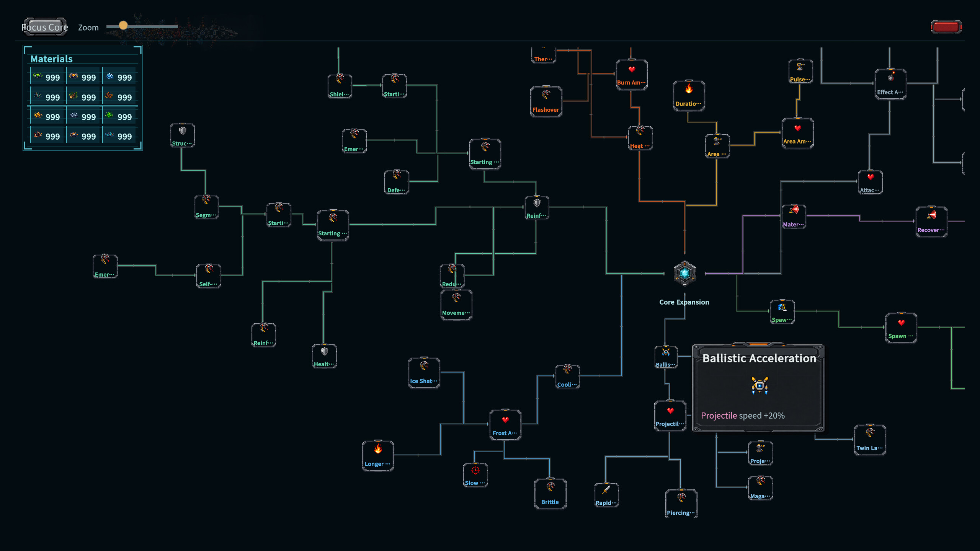
Task: Adjust the Zoom slider handle
Action: [123, 26]
